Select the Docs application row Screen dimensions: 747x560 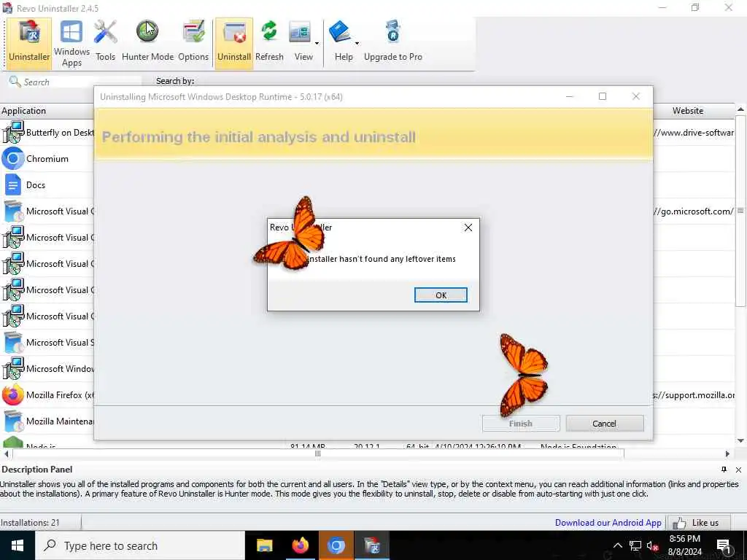(x=47, y=184)
